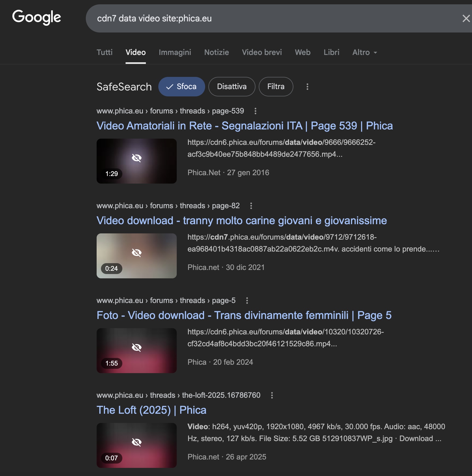Image resolution: width=472 pixels, height=476 pixels.
Task: Click the active Video tab
Action: tap(136, 52)
